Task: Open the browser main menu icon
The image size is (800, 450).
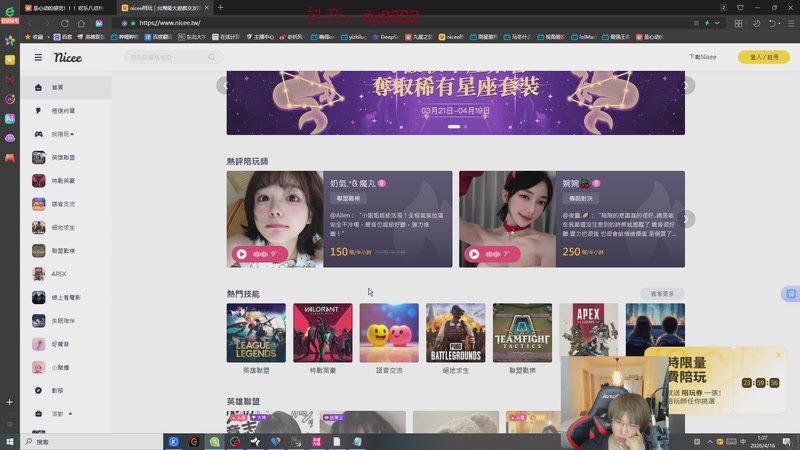Action: (791, 23)
